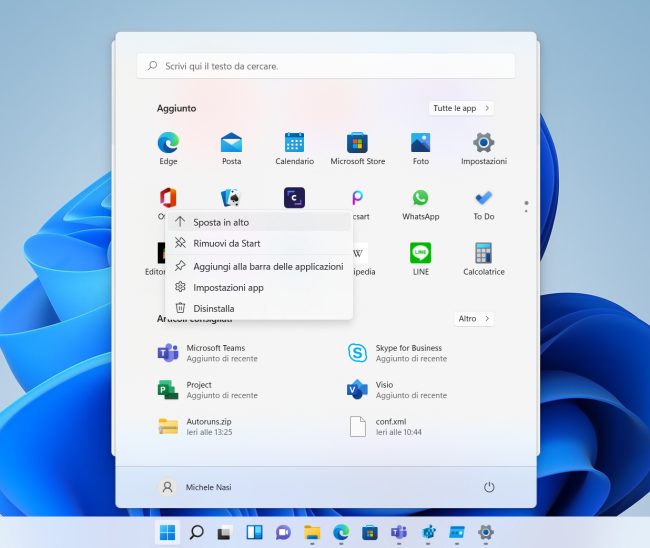Open the Edge pinned app
The height and width of the screenshot is (548, 650).
168,148
